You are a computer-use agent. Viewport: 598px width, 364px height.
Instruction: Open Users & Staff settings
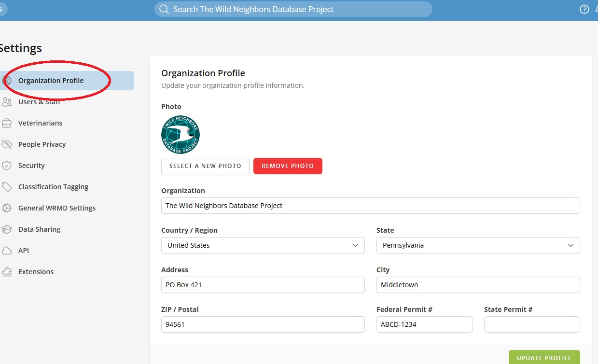coord(39,102)
